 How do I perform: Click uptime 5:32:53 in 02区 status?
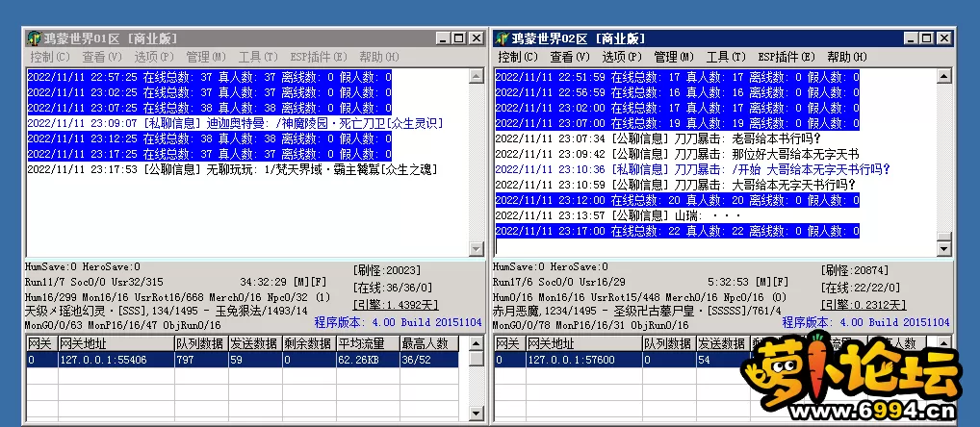click(730, 282)
